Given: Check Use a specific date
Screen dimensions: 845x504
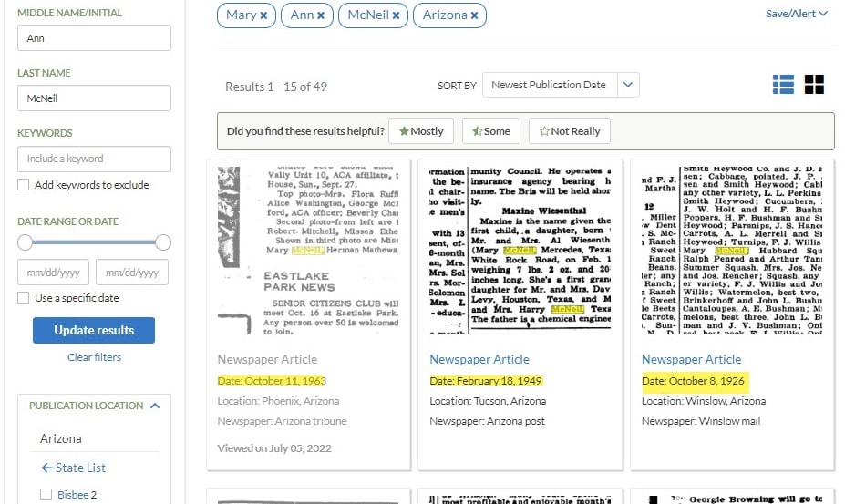Looking at the screenshot, I should (x=23, y=298).
